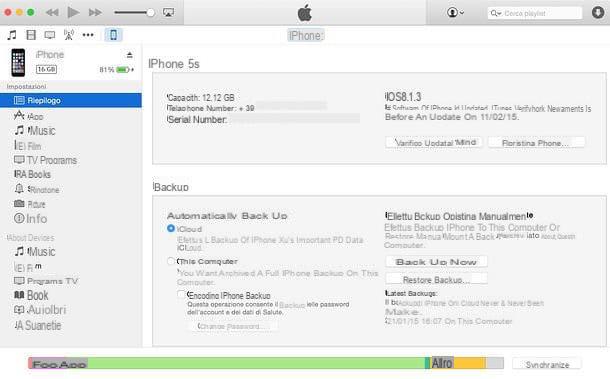610x379 pixels.
Task: Open the AirPlay output icon
Action: (x=168, y=12)
